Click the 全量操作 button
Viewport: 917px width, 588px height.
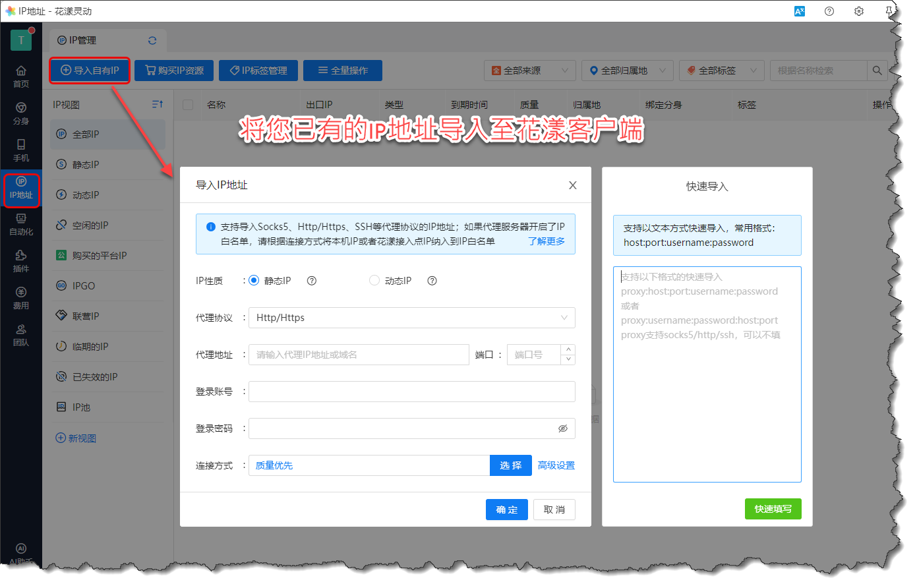point(343,71)
